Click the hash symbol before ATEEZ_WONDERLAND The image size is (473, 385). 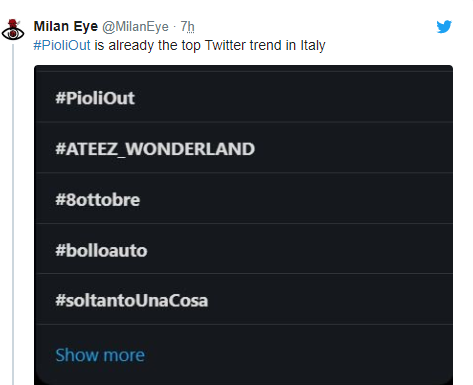click(60, 148)
